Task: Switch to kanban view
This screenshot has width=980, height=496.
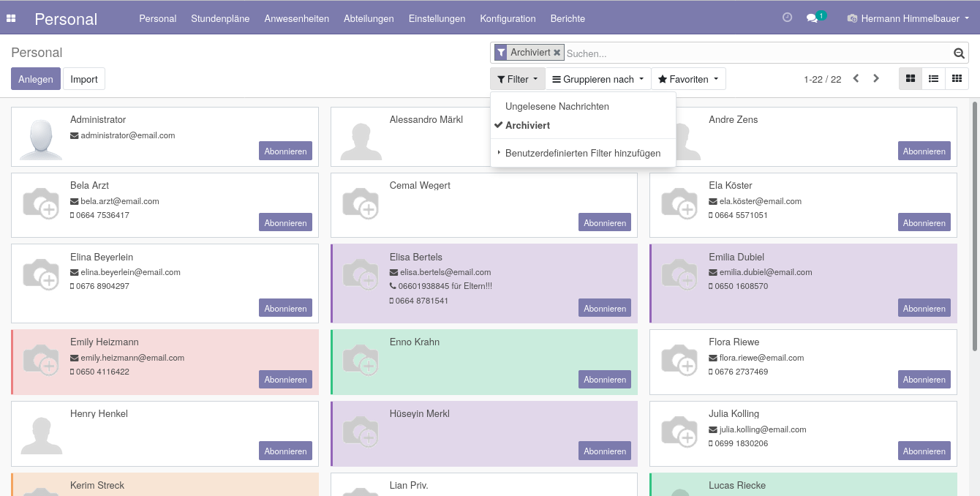Action: pyautogui.click(x=911, y=79)
